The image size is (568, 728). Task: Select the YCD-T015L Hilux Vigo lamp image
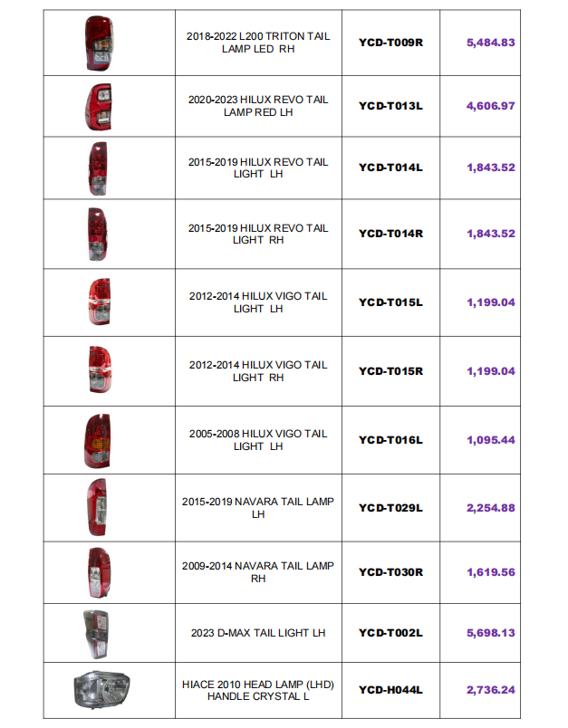coord(100,302)
